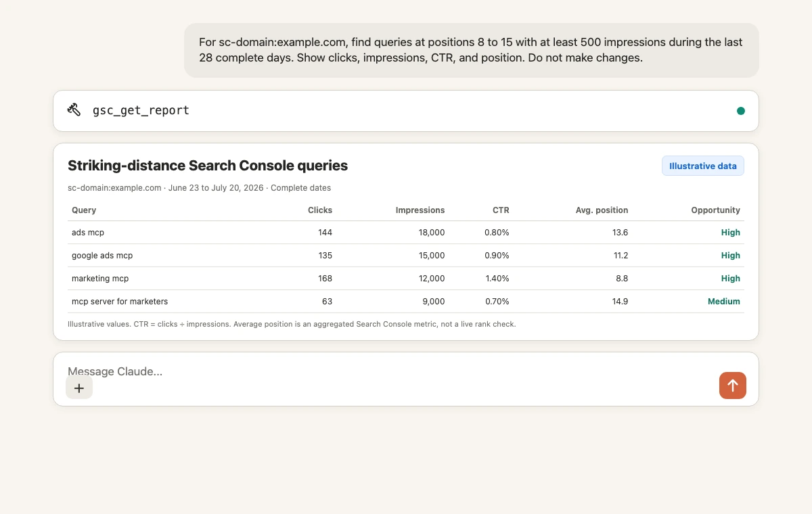Click the user prompt message bubble
This screenshot has height=514, width=812.
pyautogui.click(x=472, y=50)
